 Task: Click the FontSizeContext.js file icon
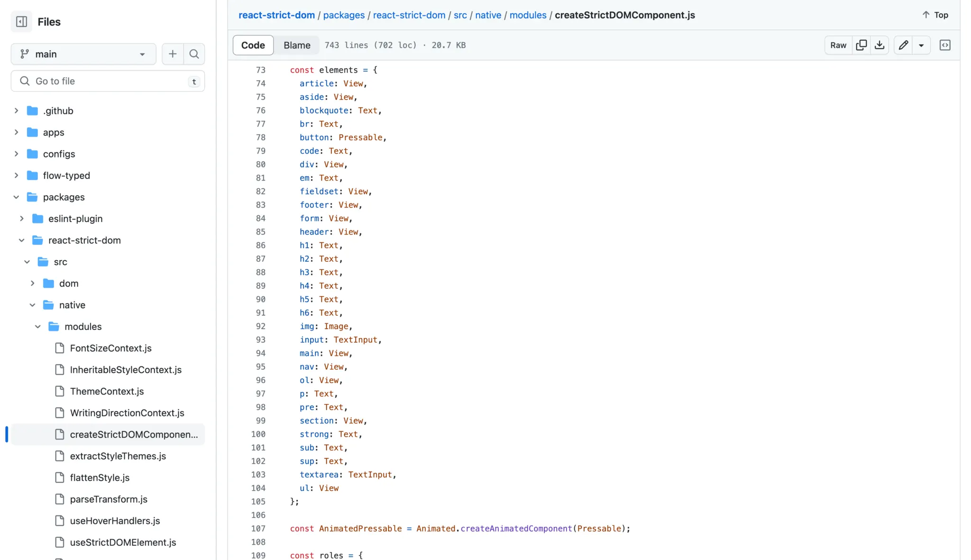[59, 348]
